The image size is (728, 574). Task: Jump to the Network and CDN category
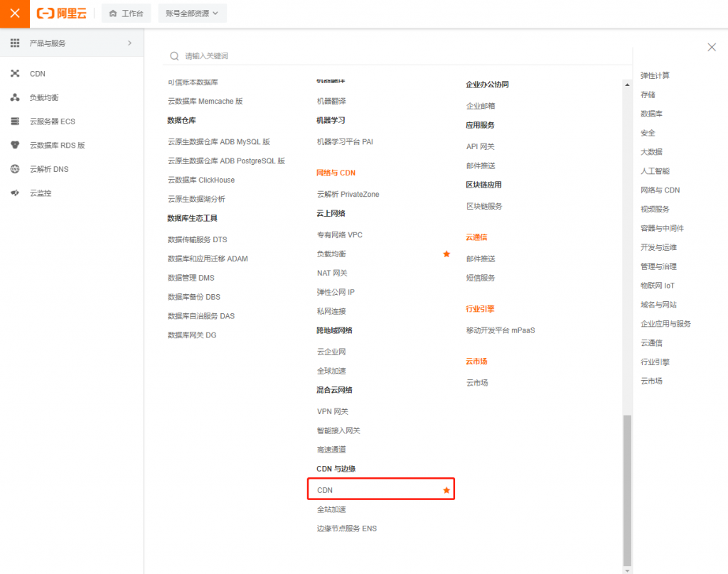pyautogui.click(x=660, y=190)
